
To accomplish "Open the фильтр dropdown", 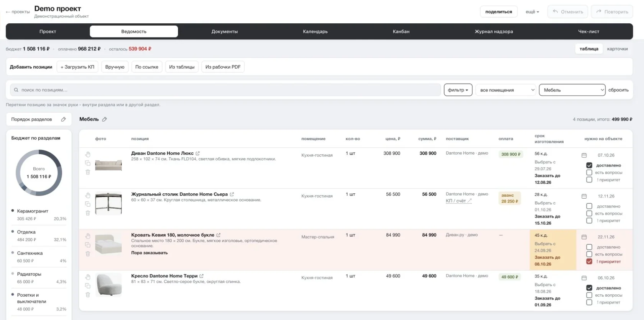I will [x=458, y=90].
